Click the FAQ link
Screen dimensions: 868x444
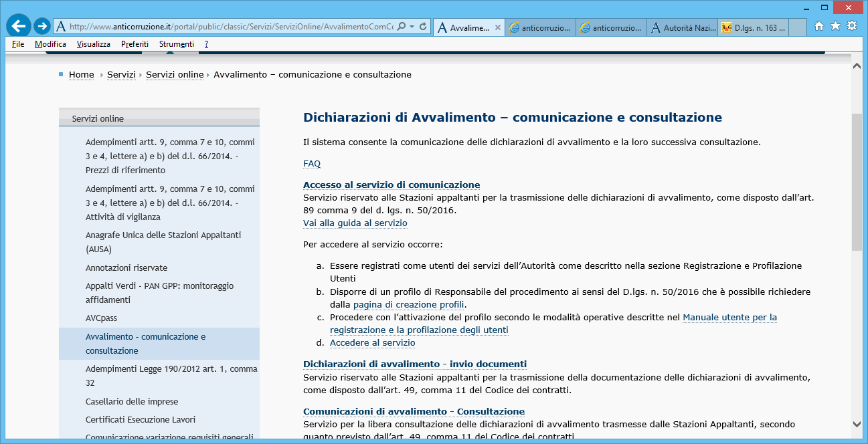pos(312,164)
